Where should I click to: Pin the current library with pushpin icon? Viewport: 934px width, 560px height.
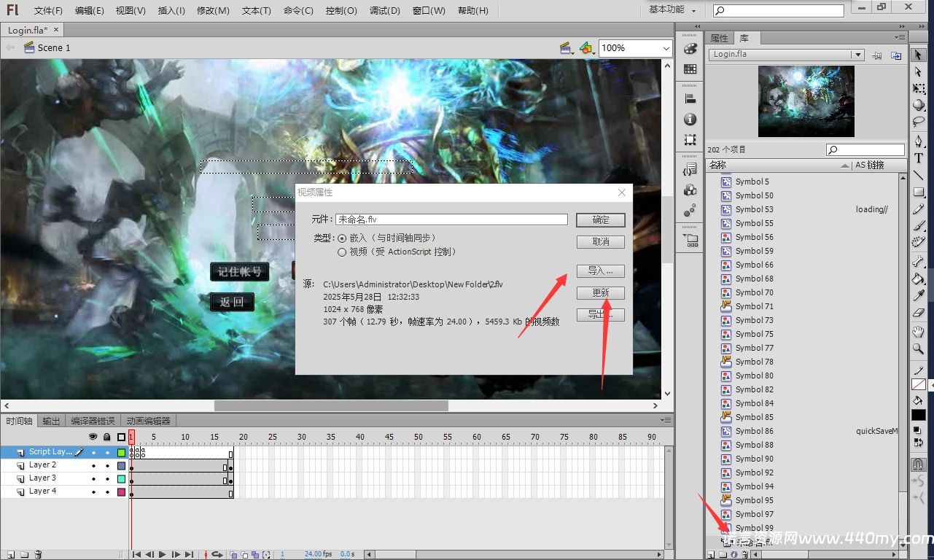point(878,55)
